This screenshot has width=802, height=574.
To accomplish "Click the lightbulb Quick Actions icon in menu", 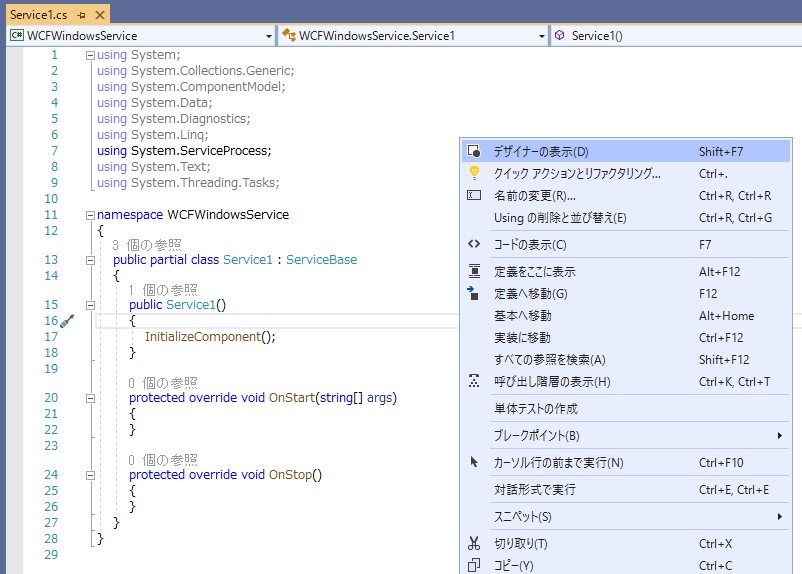I will 475,173.
